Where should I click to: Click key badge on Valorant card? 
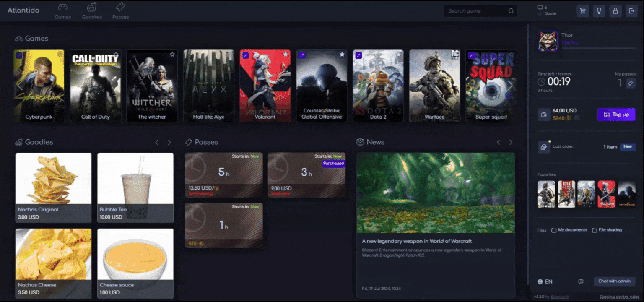pyautogui.click(x=245, y=55)
